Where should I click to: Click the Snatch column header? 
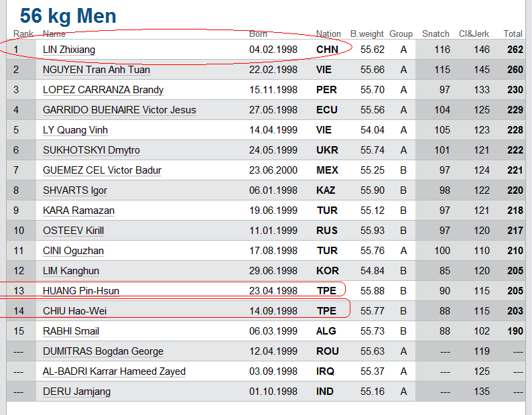436,34
